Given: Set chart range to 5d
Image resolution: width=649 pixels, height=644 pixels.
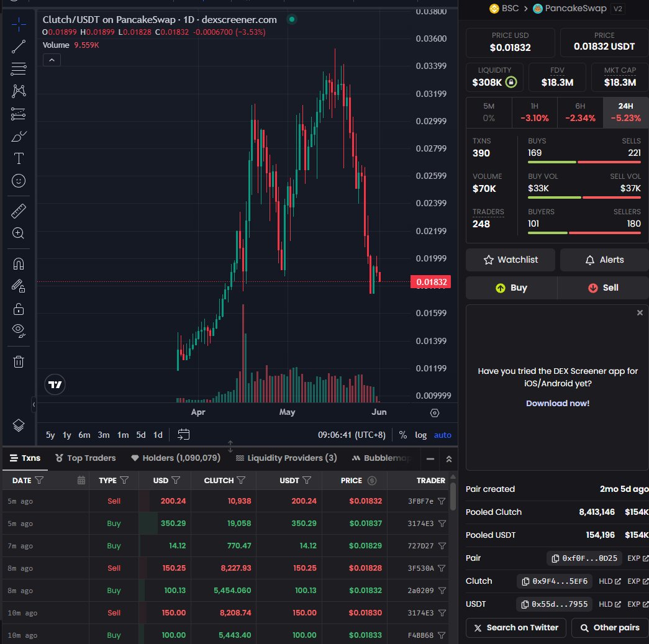Looking at the screenshot, I should pyautogui.click(x=141, y=435).
